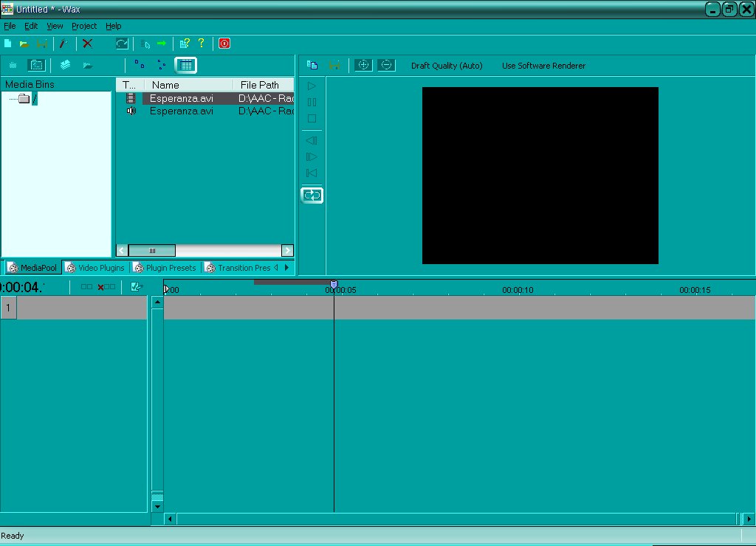This screenshot has height=546, width=756.
Task: Click the open folder media icon
Action: pyautogui.click(x=87, y=65)
